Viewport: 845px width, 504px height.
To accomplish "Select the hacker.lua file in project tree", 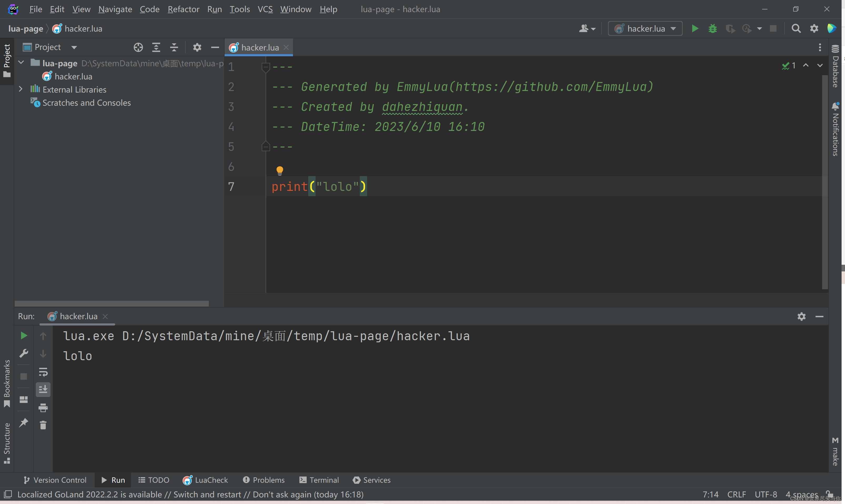I will 73,76.
